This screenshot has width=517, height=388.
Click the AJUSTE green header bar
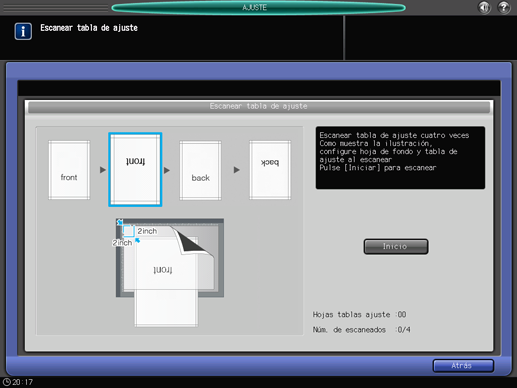coord(258,8)
